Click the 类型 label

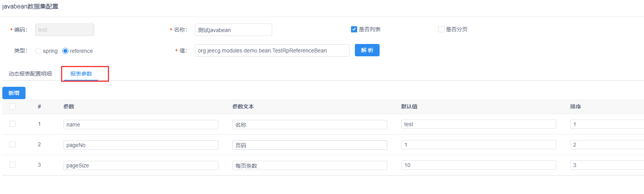point(21,51)
